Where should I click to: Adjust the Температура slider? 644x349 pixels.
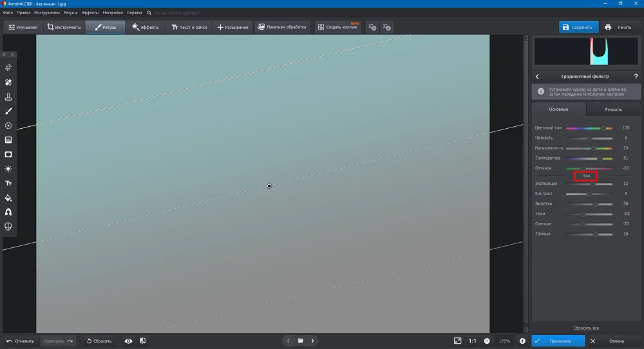pyautogui.click(x=589, y=158)
